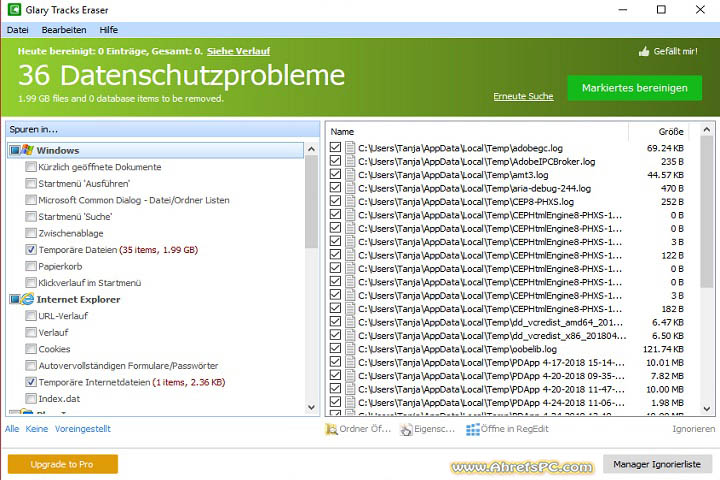Screen dimensions: 720x480
Task: Check the 'Cookies' checkbox
Action: point(32,349)
